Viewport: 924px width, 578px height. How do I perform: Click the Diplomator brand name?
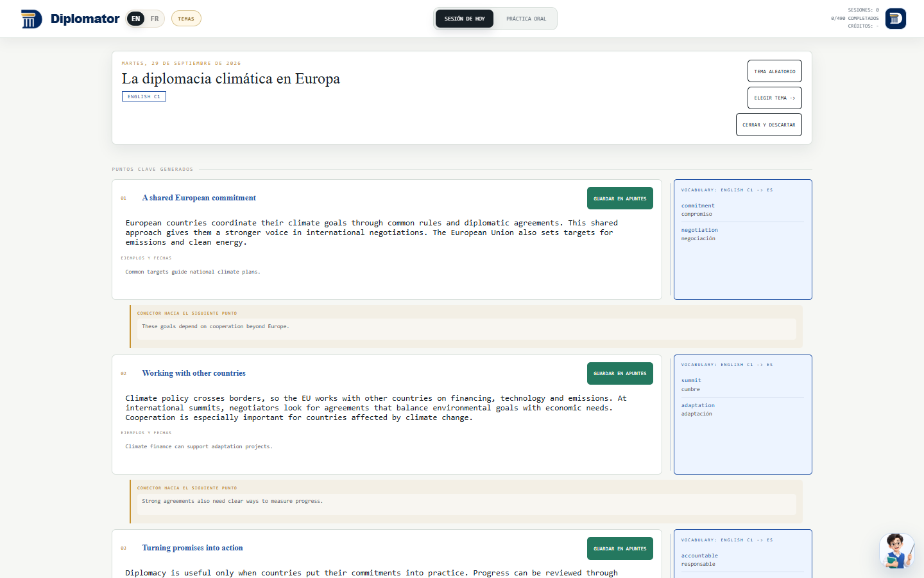click(x=85, y=19)
